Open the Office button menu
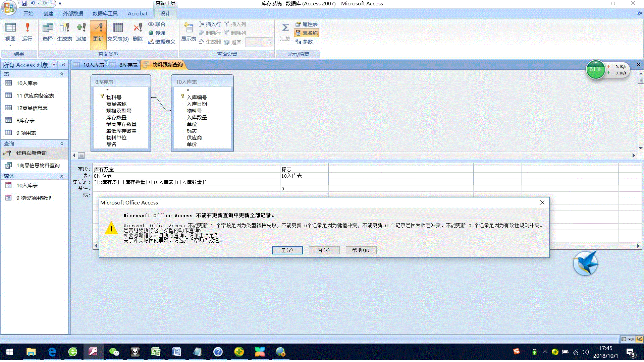 (x=9, y=8)
